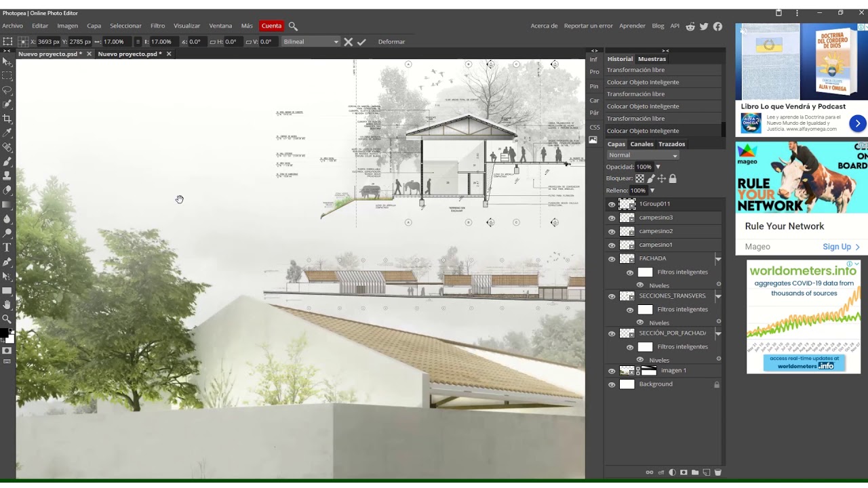Select the Gradient tool

[x=7, y=204]
